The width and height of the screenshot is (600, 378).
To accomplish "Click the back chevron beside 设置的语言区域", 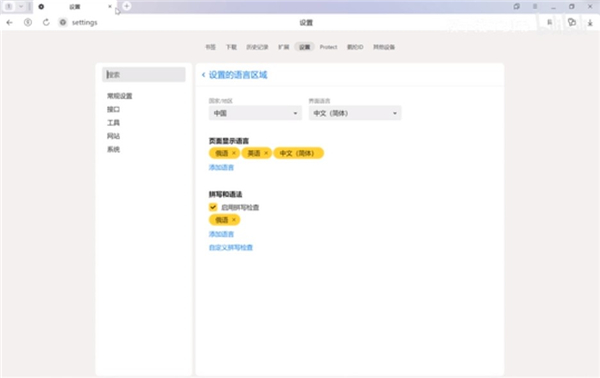I will (204, 75).
